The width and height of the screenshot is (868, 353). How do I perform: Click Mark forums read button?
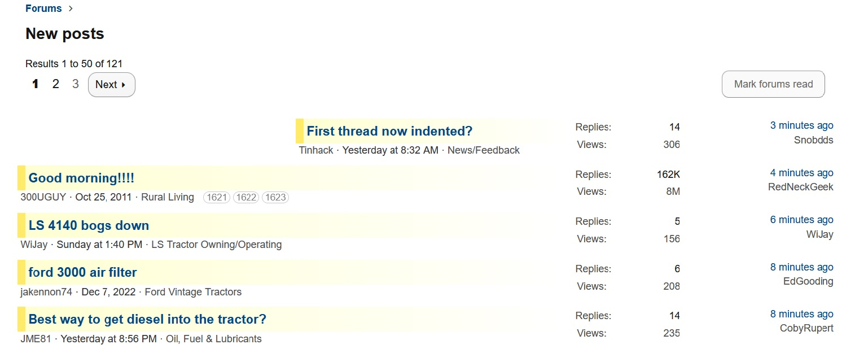pyautogui.click(x=773, y=84)
